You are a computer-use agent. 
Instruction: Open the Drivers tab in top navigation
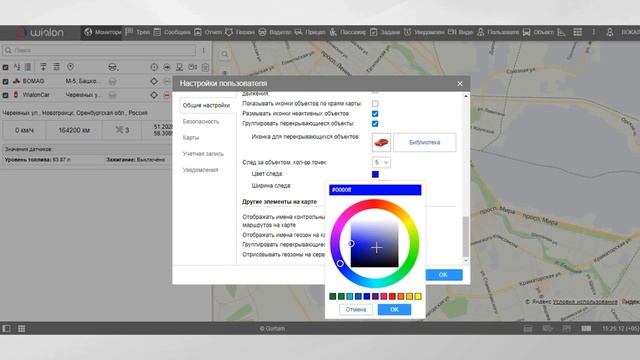pos(275,32)
